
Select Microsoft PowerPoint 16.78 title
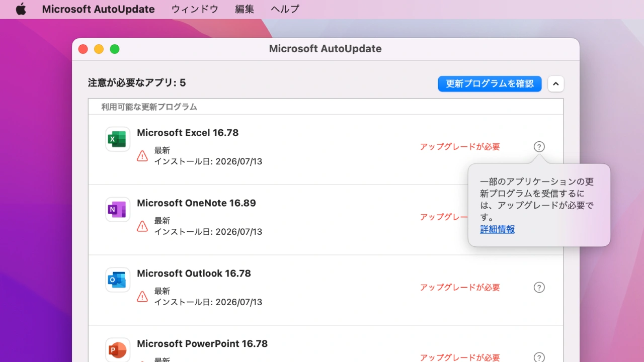[x=202, y=344]
